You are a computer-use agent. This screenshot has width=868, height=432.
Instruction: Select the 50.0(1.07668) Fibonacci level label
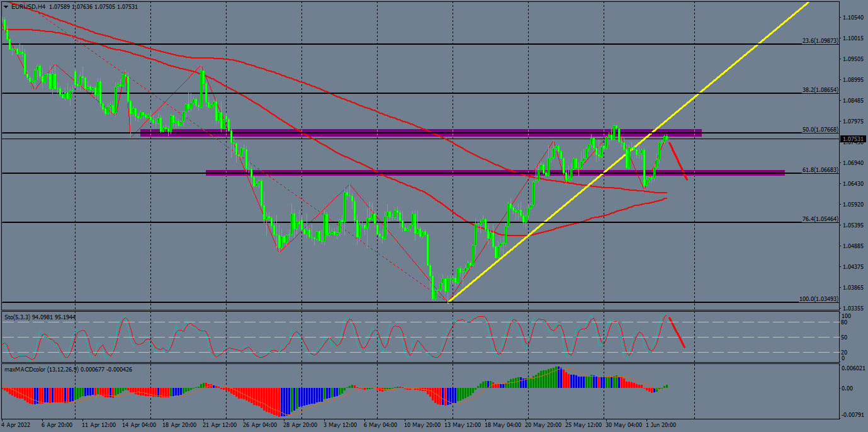(820, 129)
